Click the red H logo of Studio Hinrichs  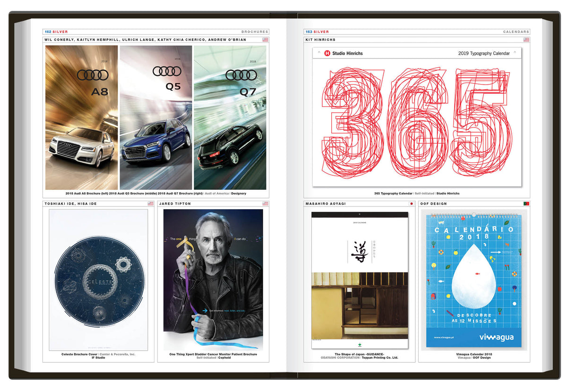[327, 53]
